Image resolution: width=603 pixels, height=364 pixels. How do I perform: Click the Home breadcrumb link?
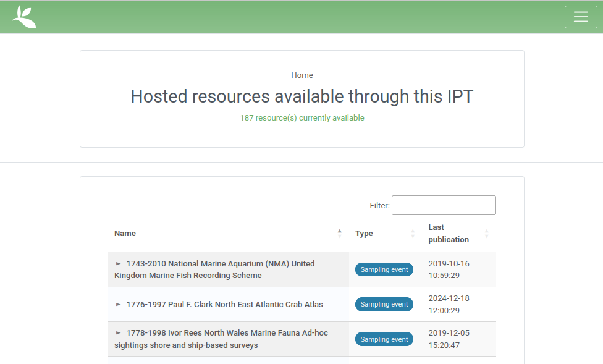coord(302,75)
